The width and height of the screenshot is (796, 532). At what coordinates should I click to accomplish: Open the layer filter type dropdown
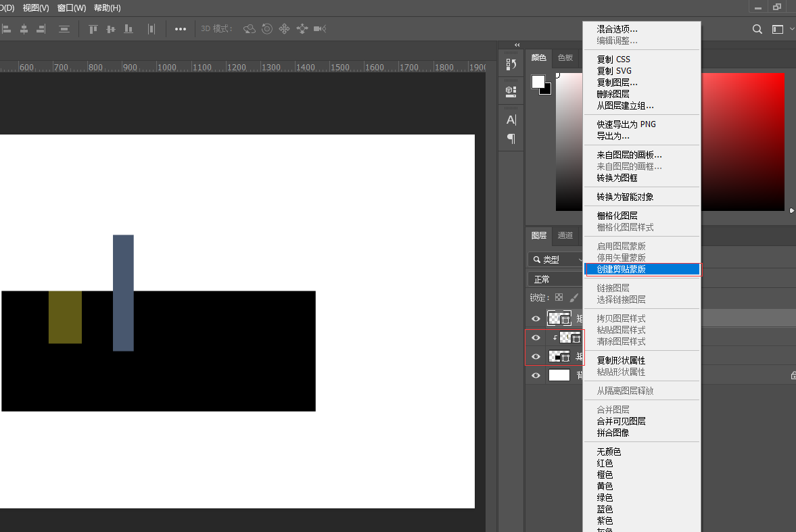(x=556, y=260)
